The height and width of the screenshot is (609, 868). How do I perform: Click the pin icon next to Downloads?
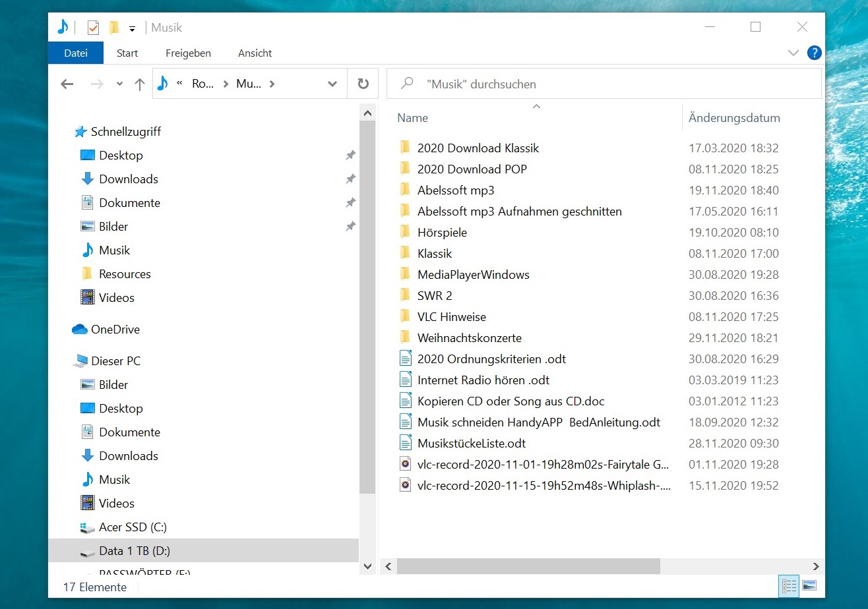point(350,179)
